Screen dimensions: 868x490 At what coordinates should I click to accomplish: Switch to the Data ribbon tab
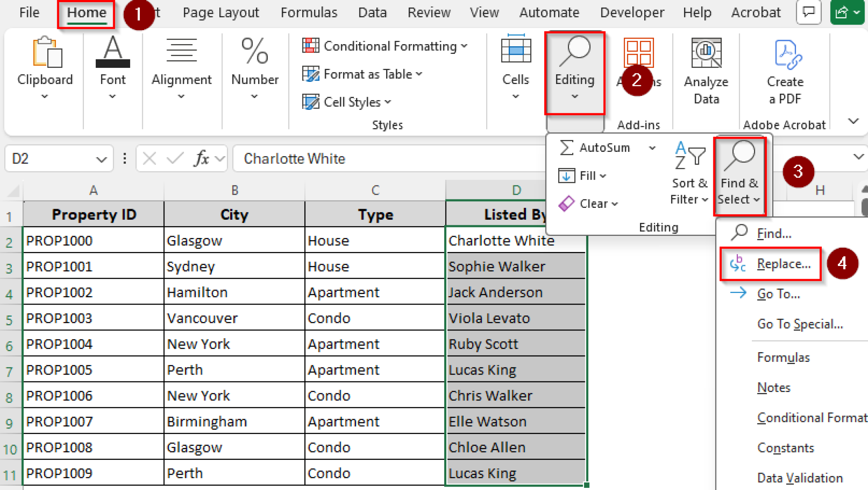(372, 12)
